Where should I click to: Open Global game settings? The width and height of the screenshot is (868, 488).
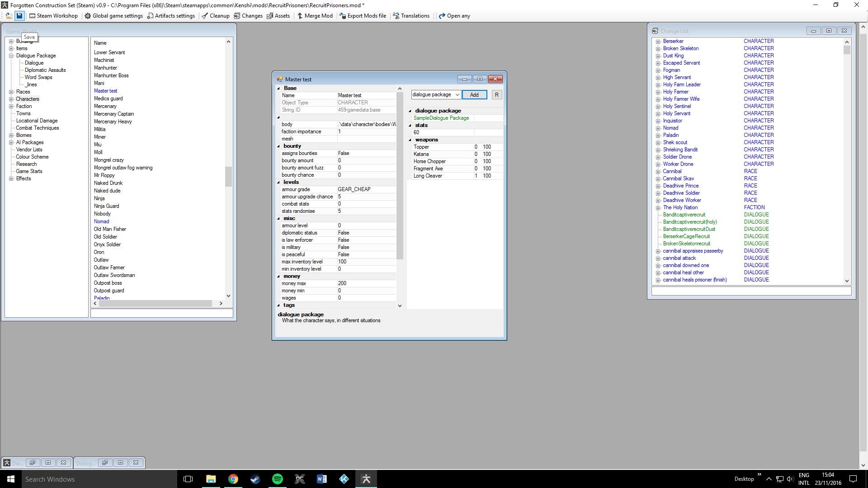point(113,16)
